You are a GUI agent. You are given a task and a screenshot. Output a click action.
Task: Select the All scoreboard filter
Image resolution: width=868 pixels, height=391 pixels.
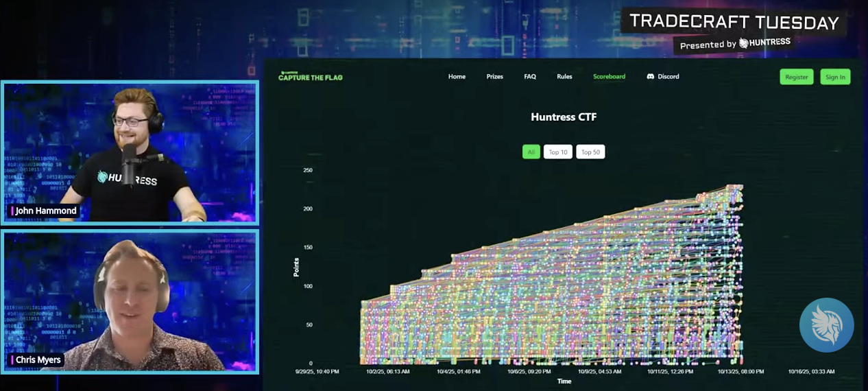[531, 152]
